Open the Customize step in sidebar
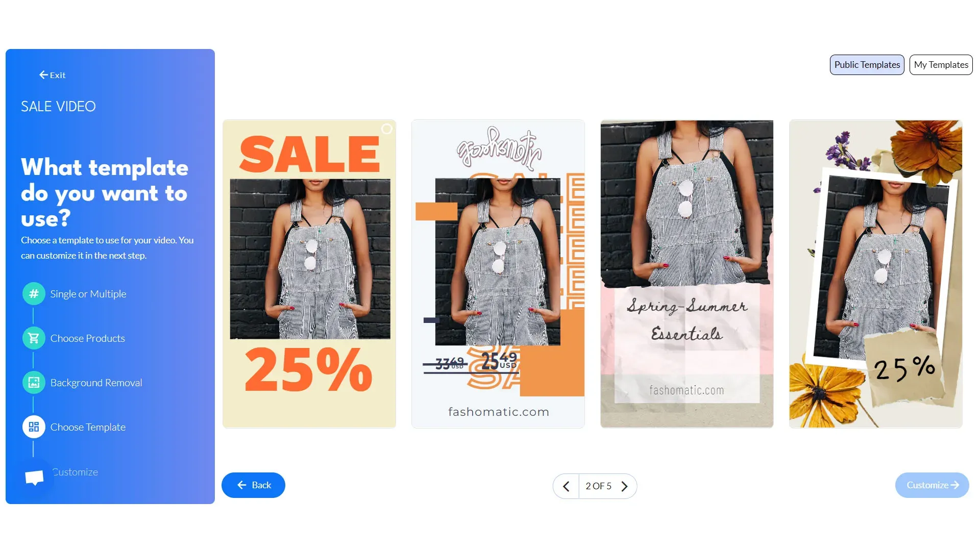 (75, 472)
